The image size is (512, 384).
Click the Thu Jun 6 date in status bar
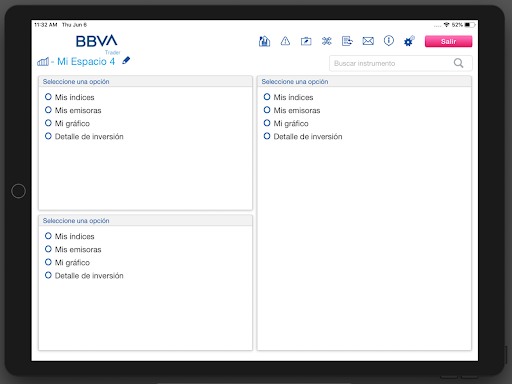[x=74, y=25]
